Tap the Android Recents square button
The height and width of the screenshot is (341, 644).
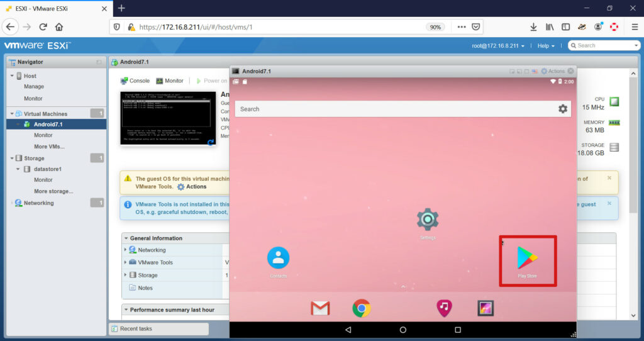(x=458, y=330)
